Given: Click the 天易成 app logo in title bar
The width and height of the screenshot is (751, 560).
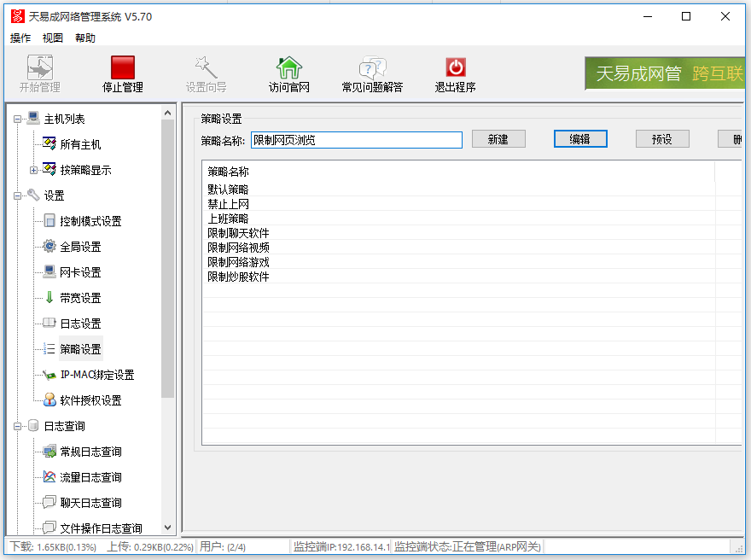Looking at the screenshot, I should pos(17,16).
